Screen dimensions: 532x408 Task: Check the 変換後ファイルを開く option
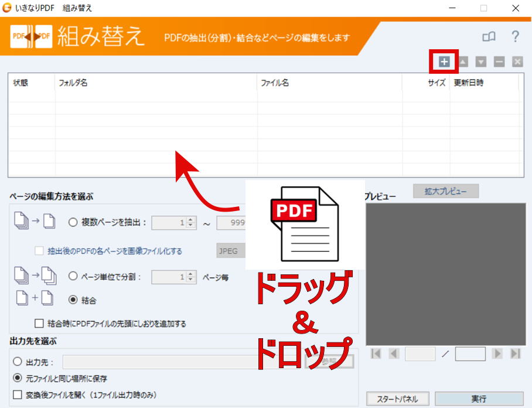(18, 395)
